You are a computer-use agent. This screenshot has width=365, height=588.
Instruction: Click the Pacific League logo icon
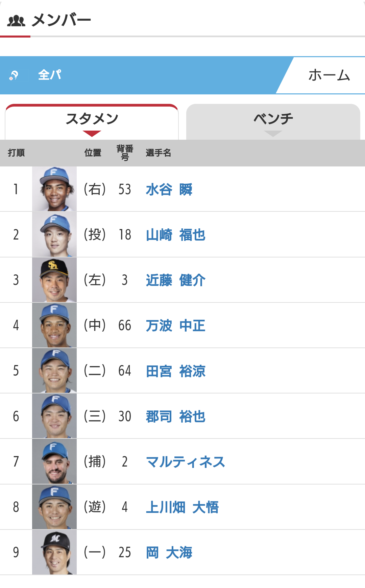pyautogui.click(x=14, y=75)
